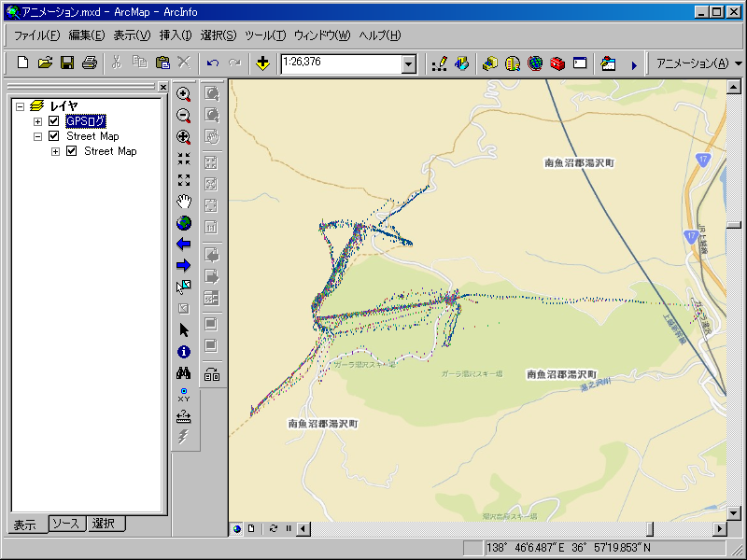
Task: Select the 表示 tab
Action: pos(26,525)
